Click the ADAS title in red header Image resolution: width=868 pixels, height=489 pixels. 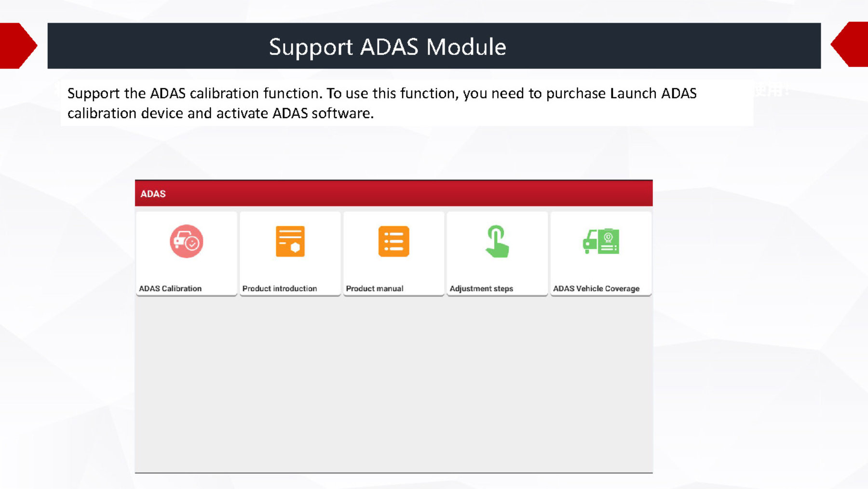click(153, 194)
